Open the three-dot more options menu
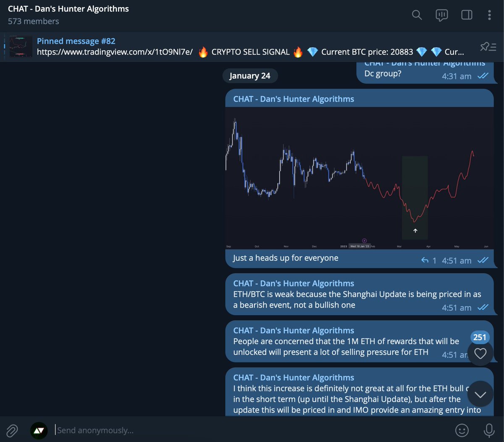The image size is (504, 442). [x=489, y=15]
